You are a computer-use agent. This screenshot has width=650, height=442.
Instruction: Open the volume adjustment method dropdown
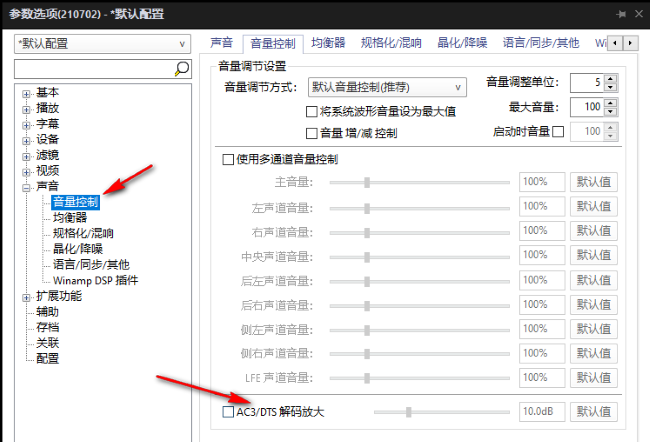tap(386, 87)
